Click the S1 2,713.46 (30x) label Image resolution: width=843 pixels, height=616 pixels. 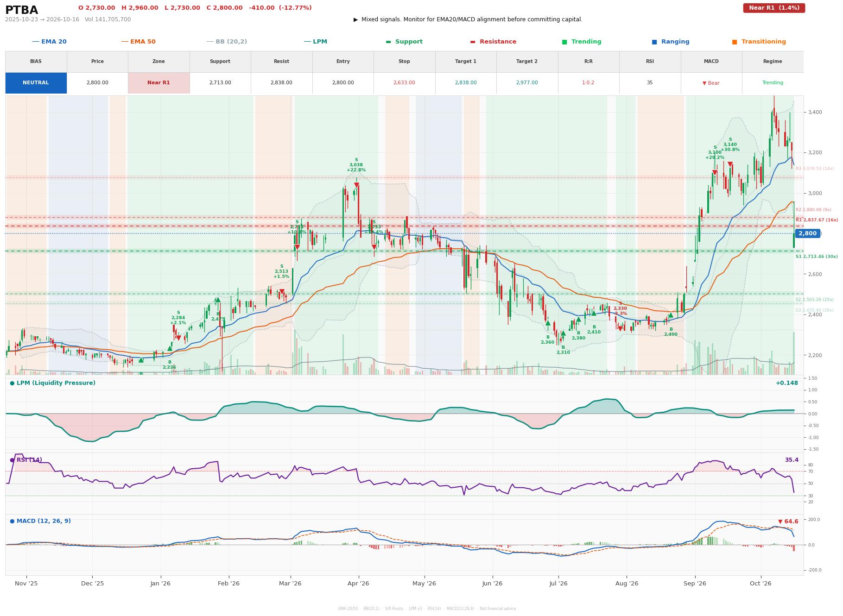pos(817,257)
